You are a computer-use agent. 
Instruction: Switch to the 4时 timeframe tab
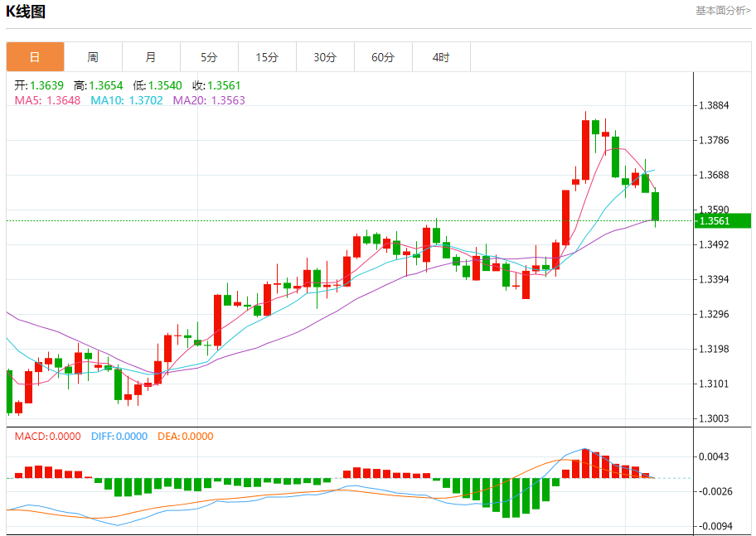pyautogui.click(x=441, y=57)
